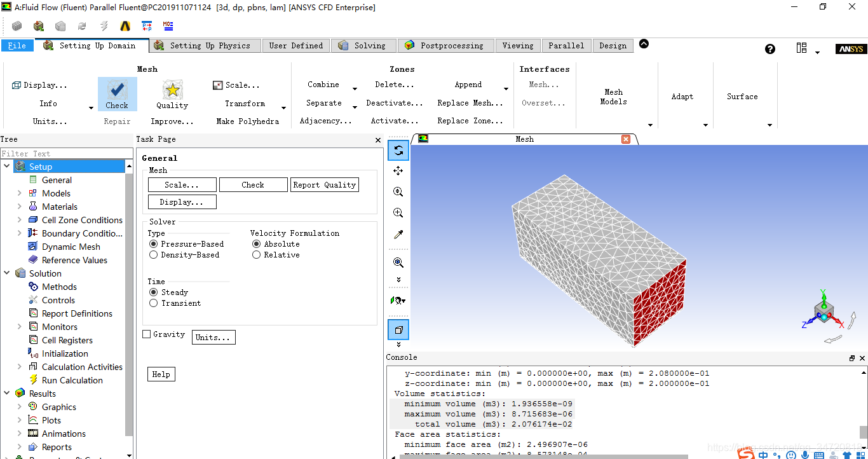Click the console vertical scrollbar thumb

[x=864, y=432]
